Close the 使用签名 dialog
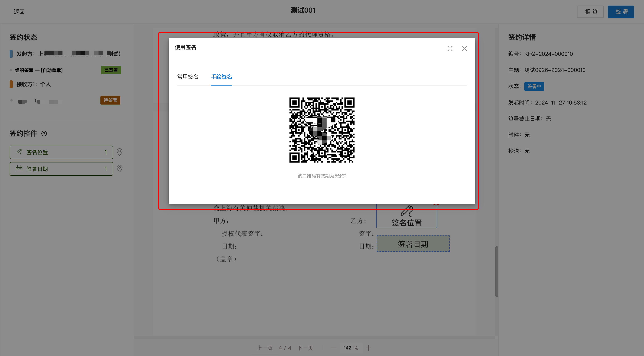 [464, 49]
